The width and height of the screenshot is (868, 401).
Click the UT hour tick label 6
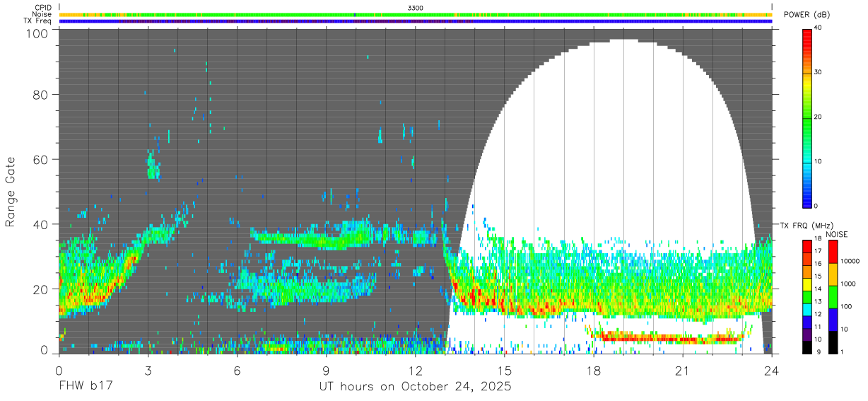tap(237, 371)
